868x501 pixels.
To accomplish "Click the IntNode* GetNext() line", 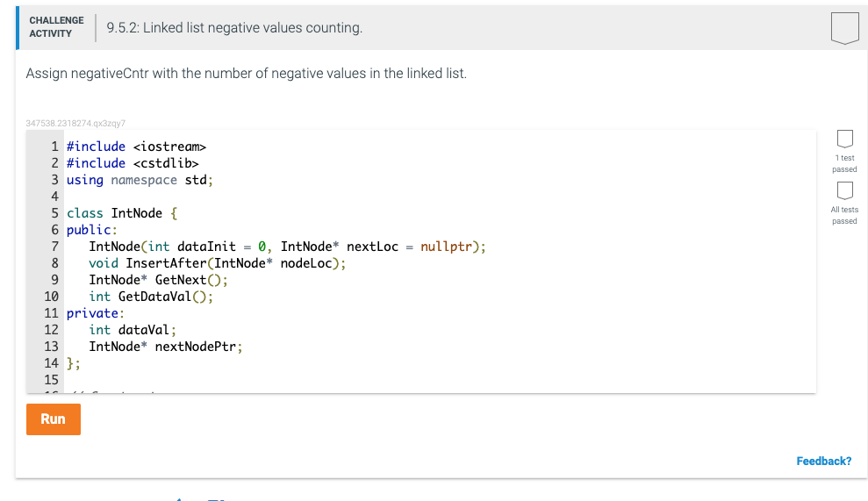I will pos(158,280).
